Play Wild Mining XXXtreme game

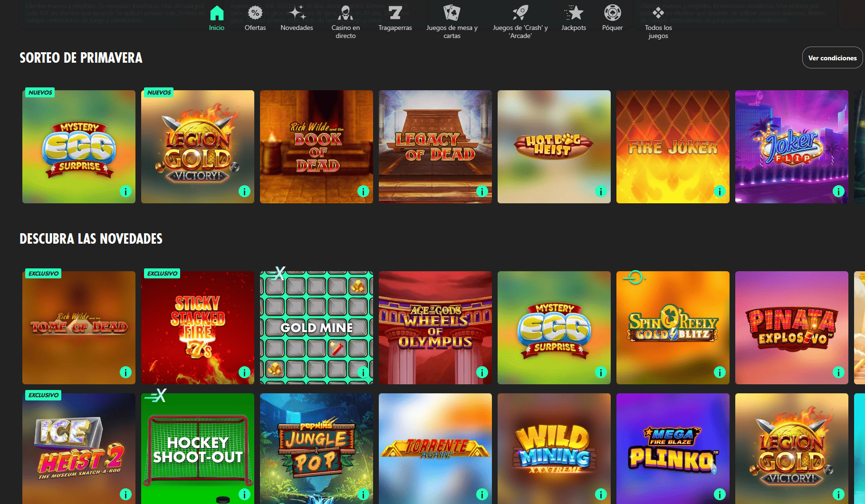pyautogui.click(x=554, y=448)
